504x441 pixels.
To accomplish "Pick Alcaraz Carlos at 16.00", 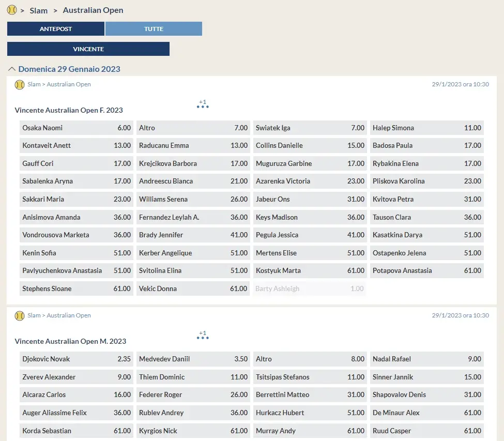I will pyautogui.click(x=77, y=394).
